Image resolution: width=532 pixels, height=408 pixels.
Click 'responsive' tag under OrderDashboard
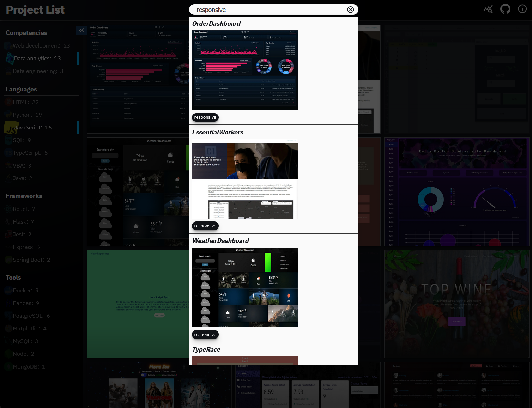(205, 117)
